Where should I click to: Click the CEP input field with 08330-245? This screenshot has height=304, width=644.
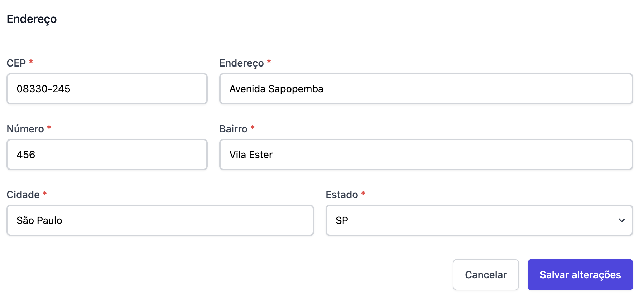click(107, 89)
